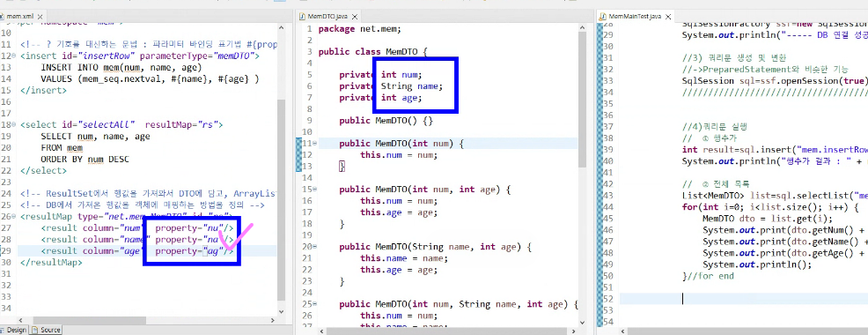
Task: Click the down arrow of mem.xml vertical scrollbar
Action: click(281, 313)
